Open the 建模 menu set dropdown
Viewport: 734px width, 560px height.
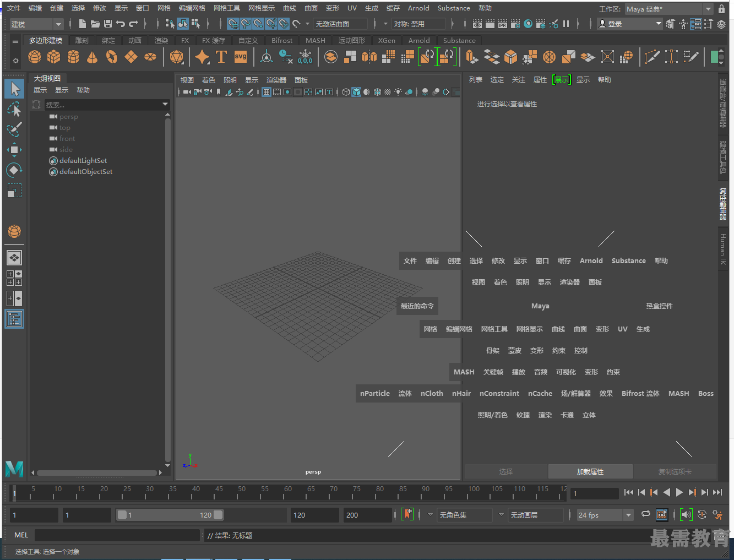tap(36, 24)
